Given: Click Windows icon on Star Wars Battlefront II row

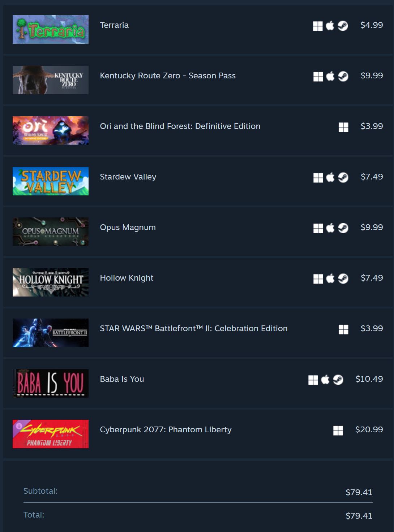Looking at the screenshot, I should [x=343, y=329].
